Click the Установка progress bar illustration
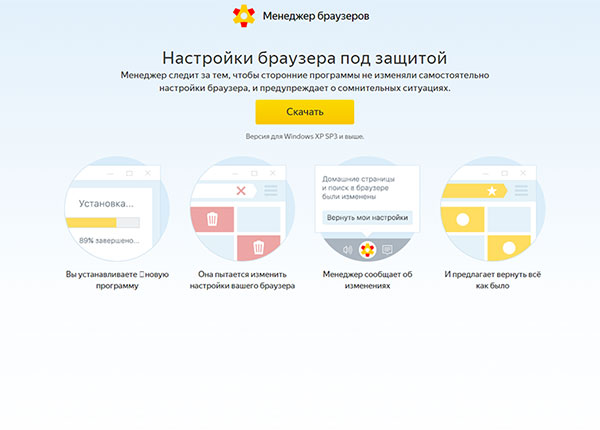 [x=103, y=223]
